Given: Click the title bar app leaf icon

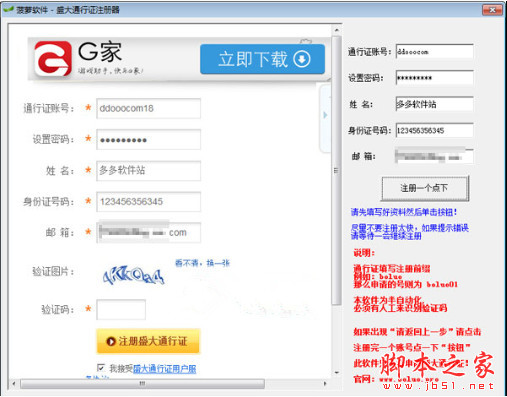Looking at the screenshot, I should pos(8,9).
